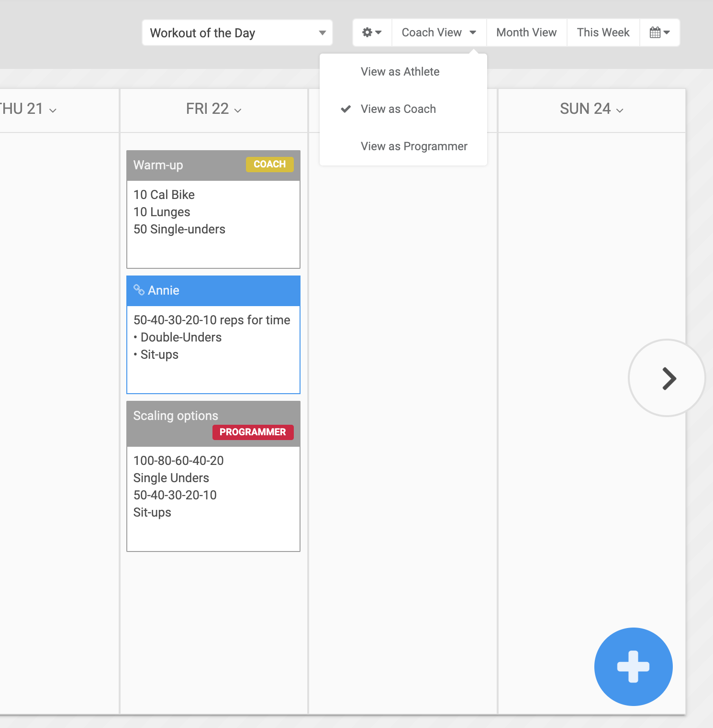The width and height of the screenshot is (713, 728).
Task: Click '100-80-60-40-20' line
Action: pos(178,461)
